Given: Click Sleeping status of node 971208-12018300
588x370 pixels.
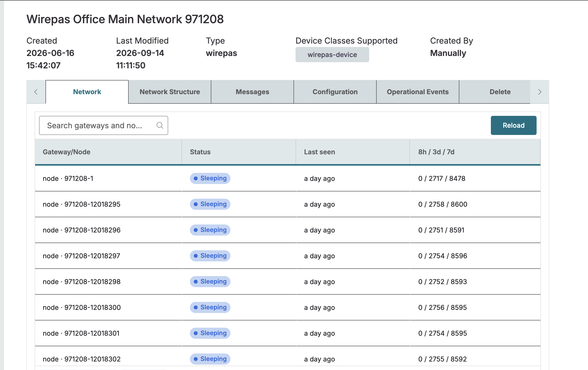Looking at the screenshot, I should (x=210, y=308).
